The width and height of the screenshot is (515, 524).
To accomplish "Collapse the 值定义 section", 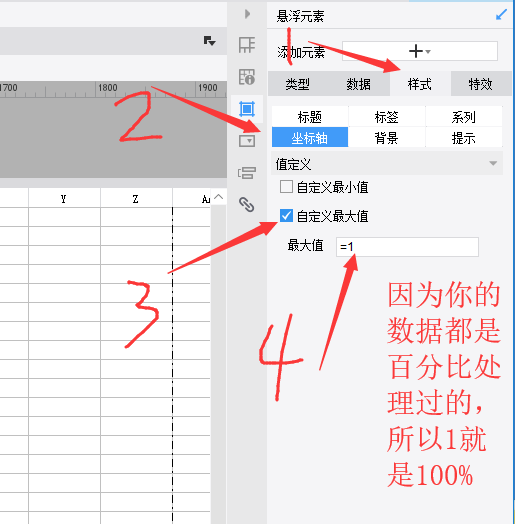I will 493,163.
